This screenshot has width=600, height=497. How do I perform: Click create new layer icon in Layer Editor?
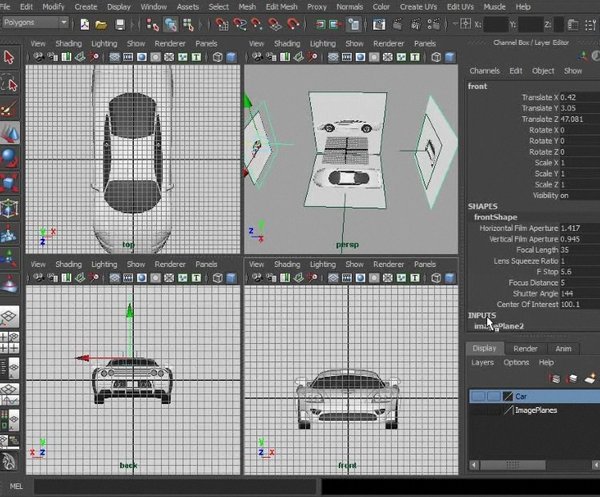click(x=590, y=378)
